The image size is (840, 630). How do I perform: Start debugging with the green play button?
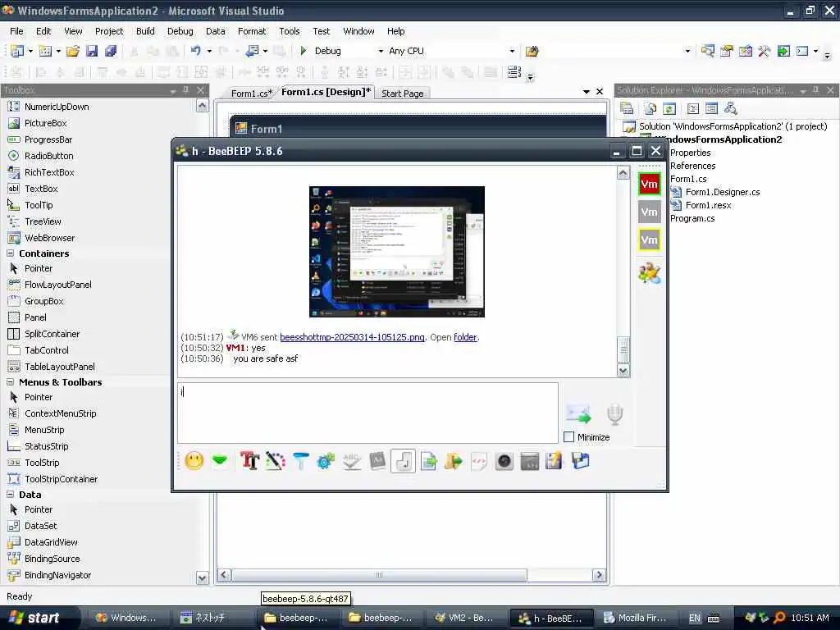click(304, 50)
